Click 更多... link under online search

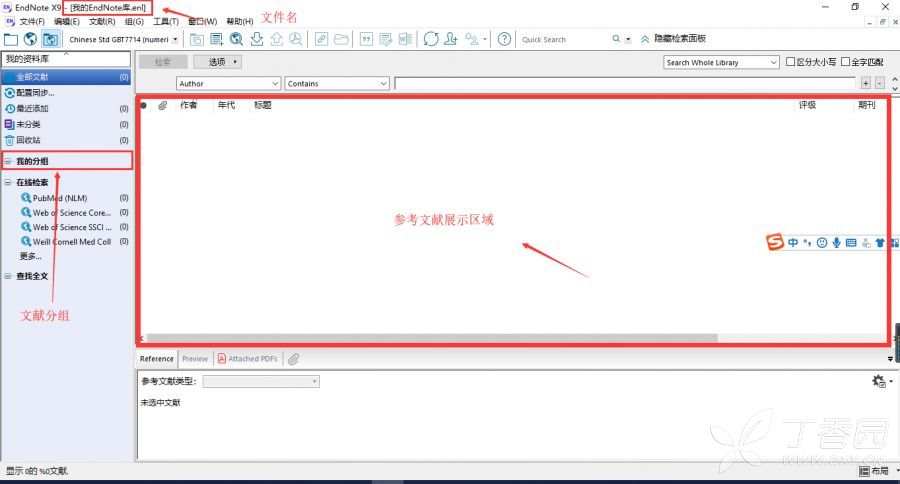pyautogui.click(x=30, y=256)
